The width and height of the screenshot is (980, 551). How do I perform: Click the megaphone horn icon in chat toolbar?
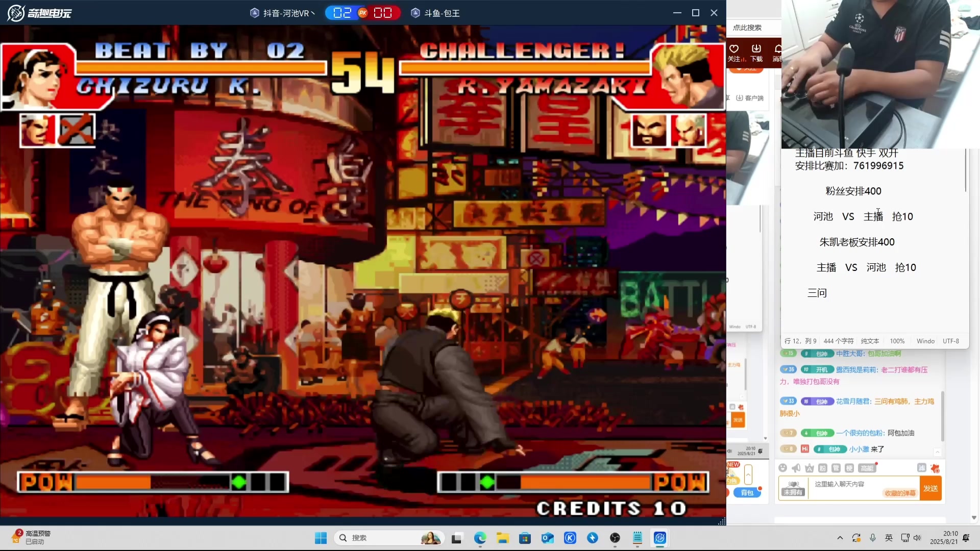(796, 468)
